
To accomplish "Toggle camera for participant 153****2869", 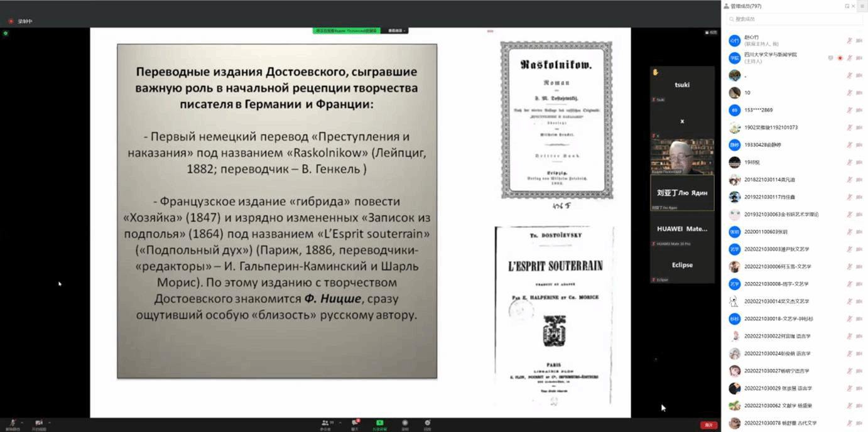I will pyautogui.click(x=859, y=111).
